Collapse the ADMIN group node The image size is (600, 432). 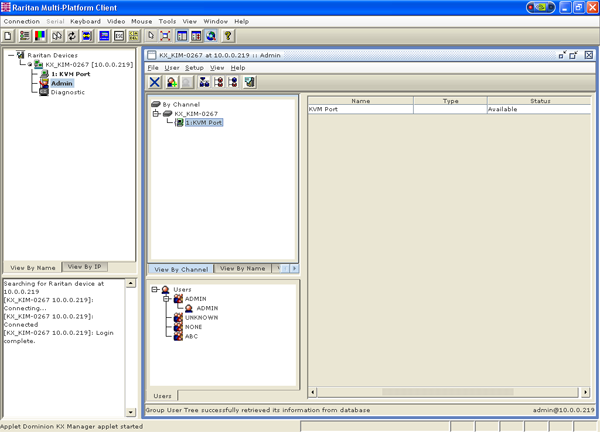[x=166, y=298]
